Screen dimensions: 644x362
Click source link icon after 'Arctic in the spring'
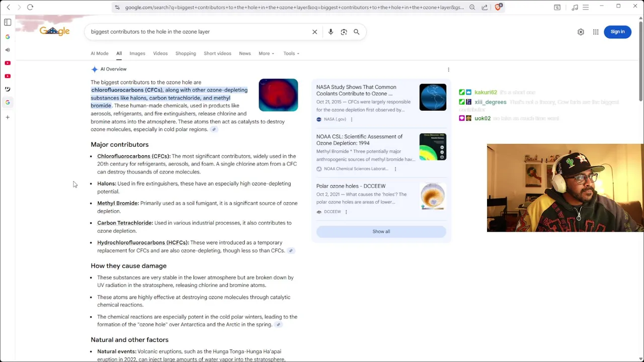point(278,325)
